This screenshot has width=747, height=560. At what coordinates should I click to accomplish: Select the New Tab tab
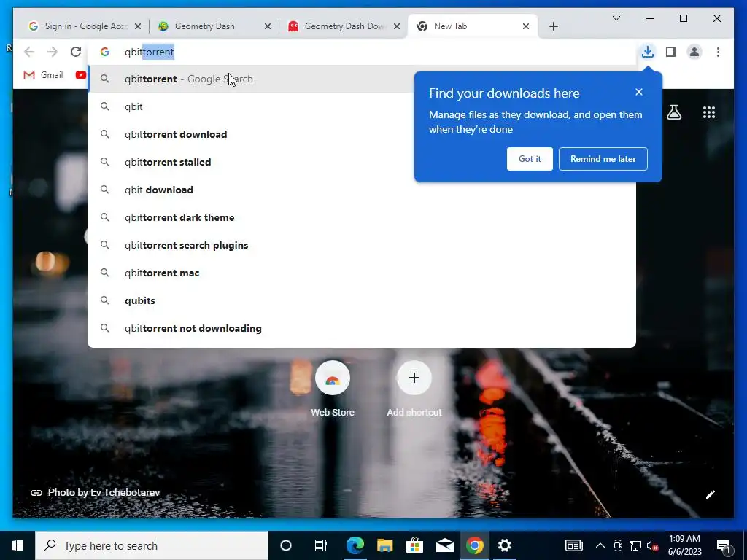472,26
